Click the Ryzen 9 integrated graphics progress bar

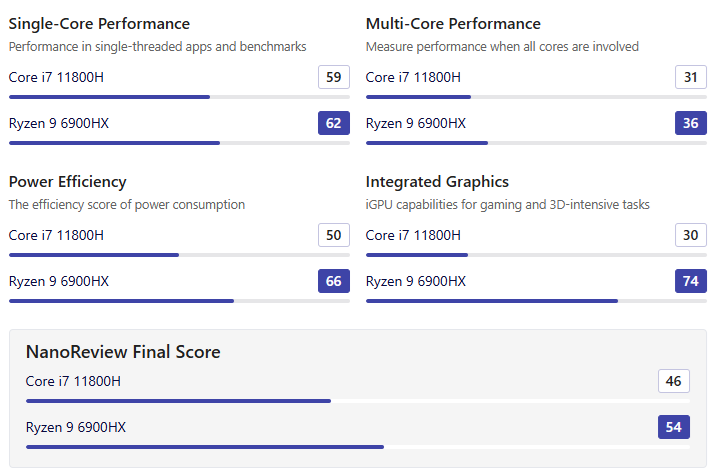(536, 301)
